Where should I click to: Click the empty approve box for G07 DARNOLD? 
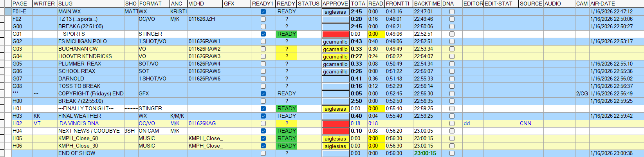(x=335, y=79)
